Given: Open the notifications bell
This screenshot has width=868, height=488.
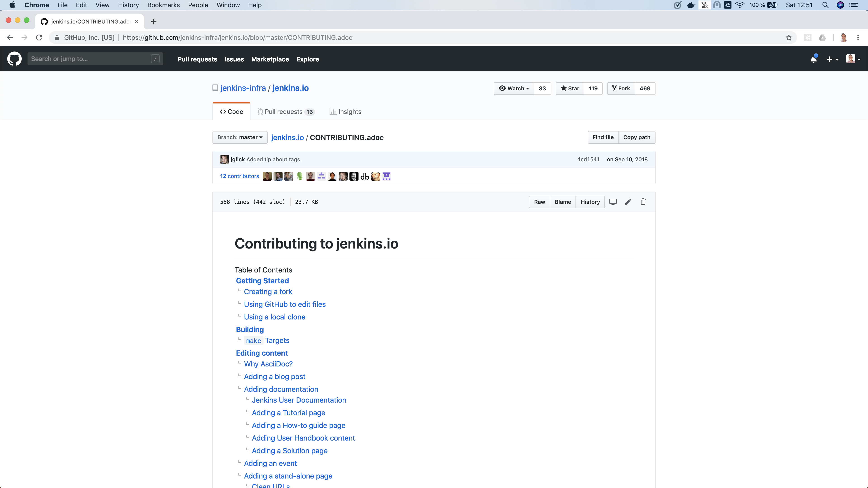Looking at the screenshot, I should click(814, 59).
